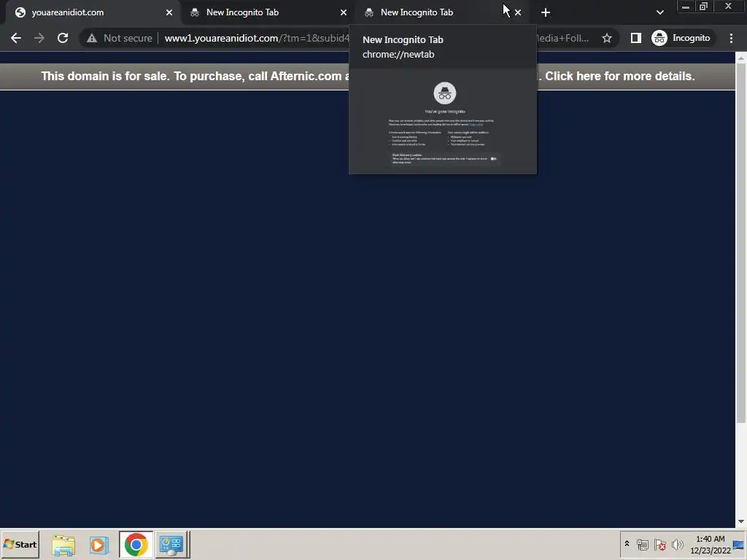747x560 pixels.
Task: Show hidden system tray icons
Action: (x=627, y=544)
